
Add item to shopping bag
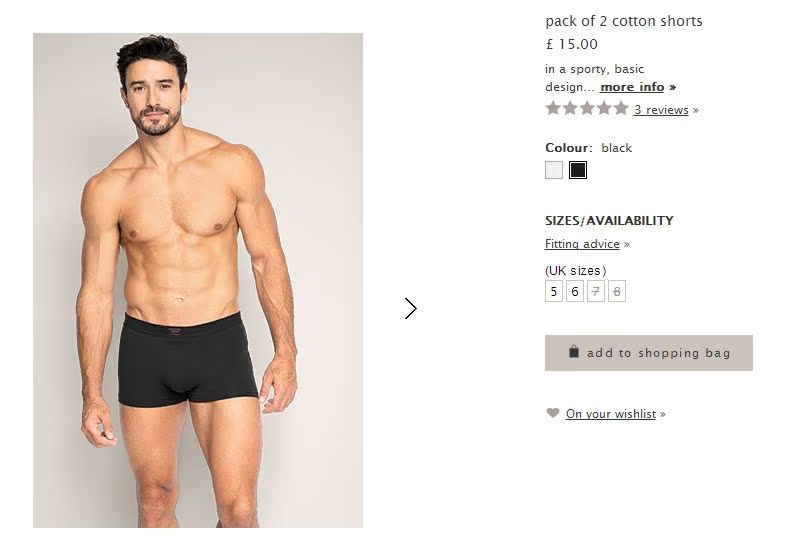[x=648, y=352]
